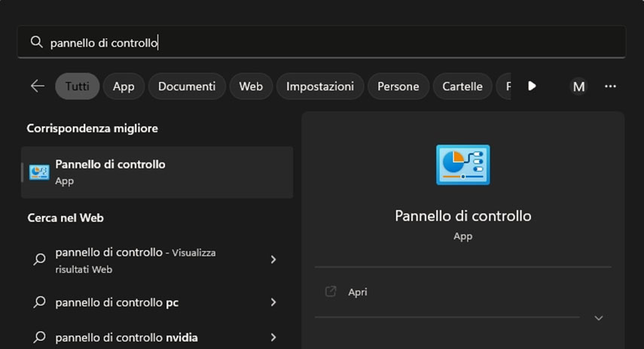The image size is (644, 349).
Task: Open the three-dots more options menu
Action: [x=610, y=86]
